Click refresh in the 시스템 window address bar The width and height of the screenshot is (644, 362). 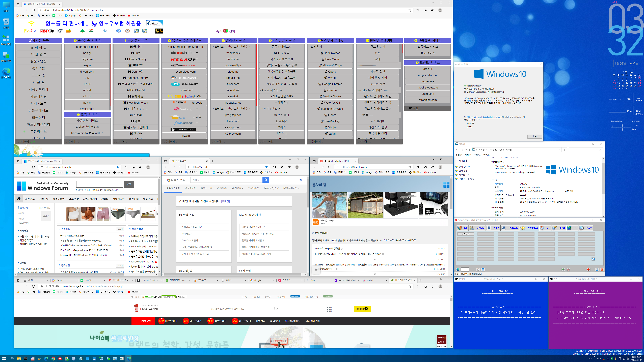(x=564, y=150)
